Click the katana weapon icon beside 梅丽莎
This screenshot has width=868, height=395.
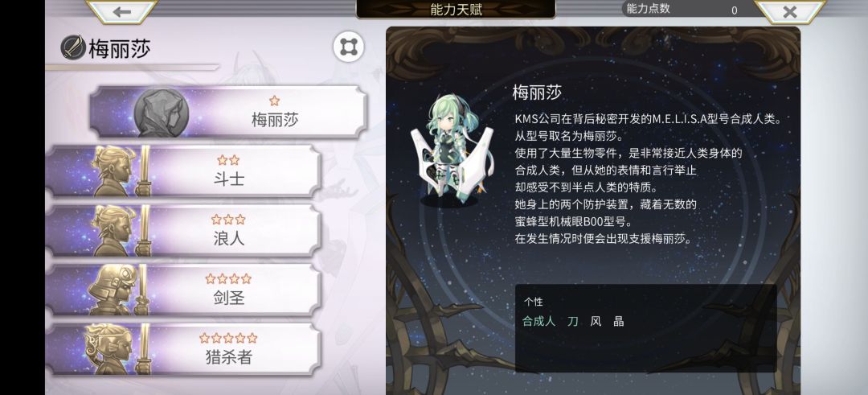point(73,47)
